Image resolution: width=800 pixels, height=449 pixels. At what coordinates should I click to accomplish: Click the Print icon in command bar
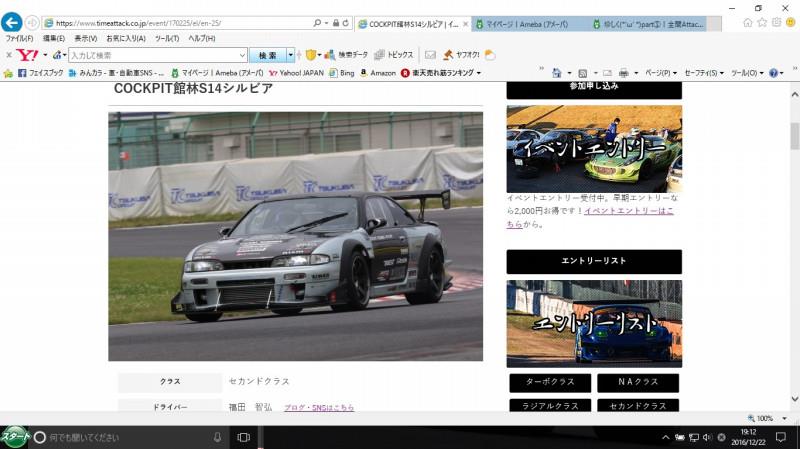tap(623, 73)
